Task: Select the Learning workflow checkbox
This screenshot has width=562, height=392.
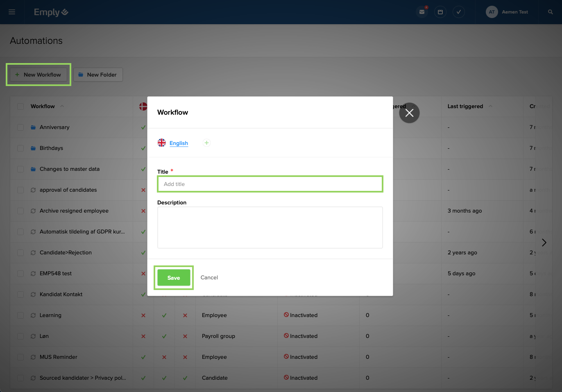Action: coord(20,315)
